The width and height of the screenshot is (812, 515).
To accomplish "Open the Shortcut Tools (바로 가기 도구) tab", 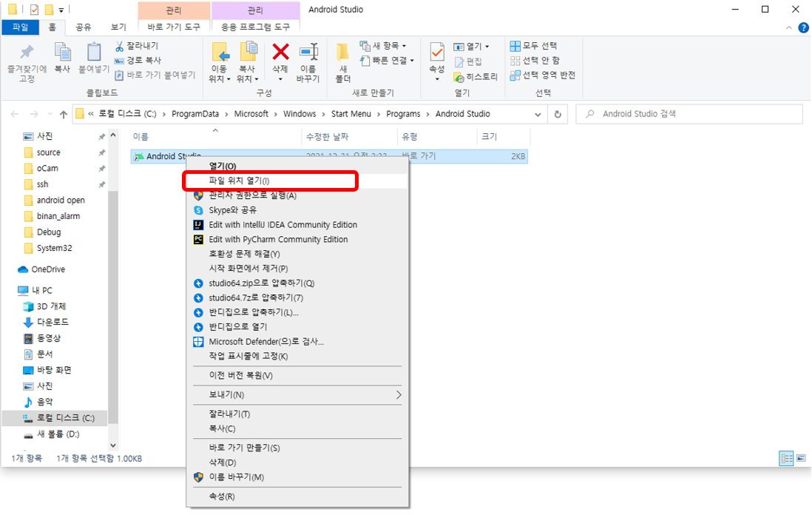I will 174,27.
